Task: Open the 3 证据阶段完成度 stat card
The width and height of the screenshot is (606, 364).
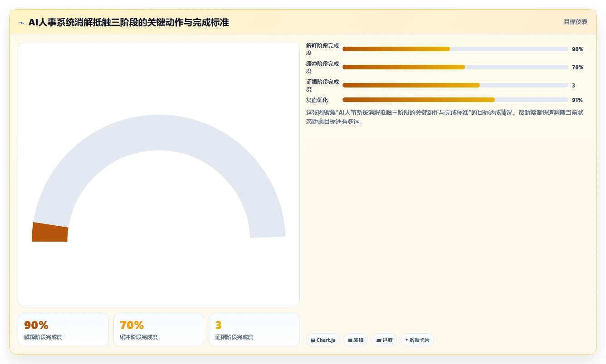Action: tap(254, 330)
